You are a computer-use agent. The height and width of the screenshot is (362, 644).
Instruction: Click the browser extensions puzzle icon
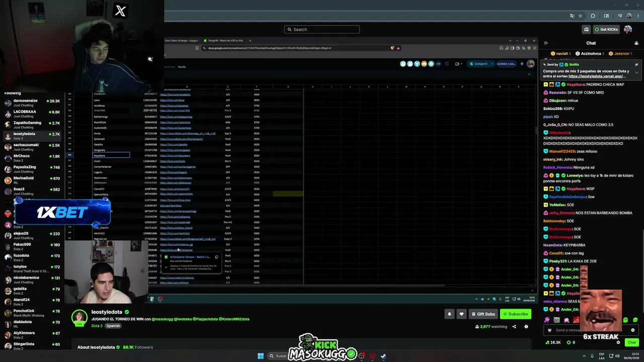point(593,16)
